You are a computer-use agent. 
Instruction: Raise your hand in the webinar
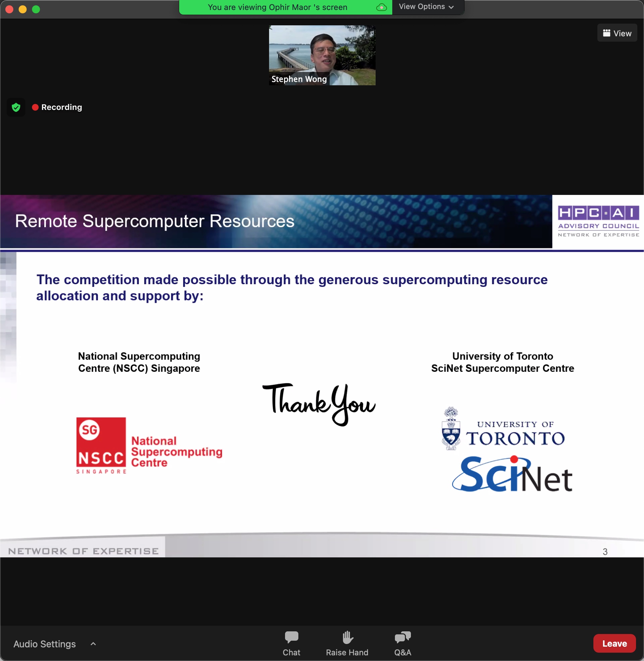347,643
